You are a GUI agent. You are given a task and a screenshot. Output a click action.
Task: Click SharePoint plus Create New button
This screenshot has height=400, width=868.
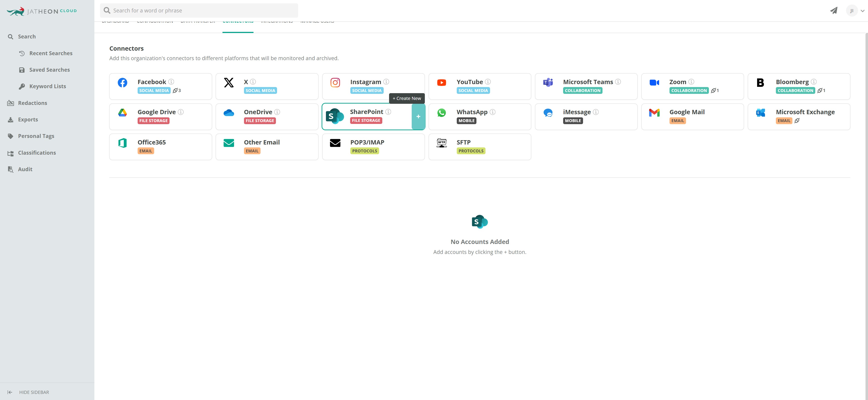418,116
